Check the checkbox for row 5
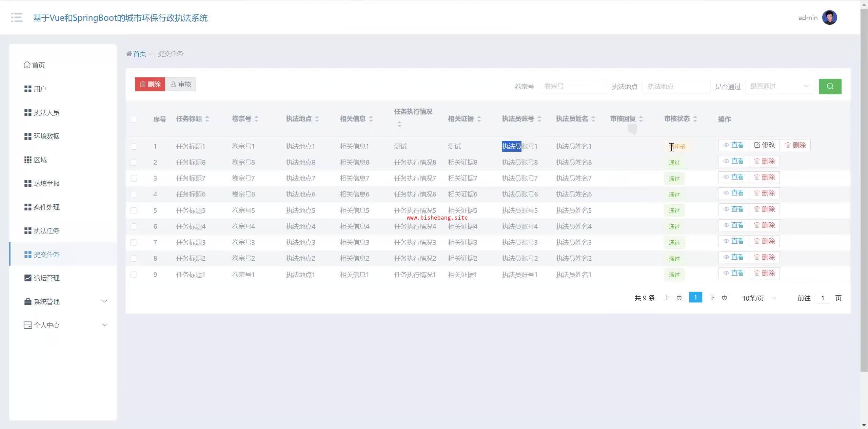Viewport: 868px width, 429px height. click(134, 210)
